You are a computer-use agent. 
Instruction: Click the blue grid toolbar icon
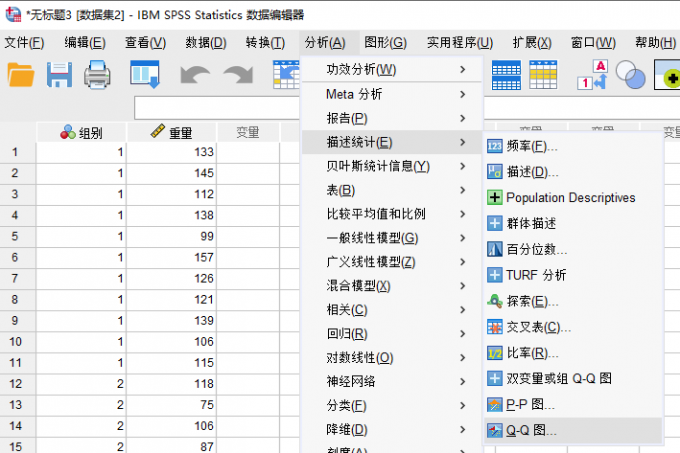click(506, 75)
